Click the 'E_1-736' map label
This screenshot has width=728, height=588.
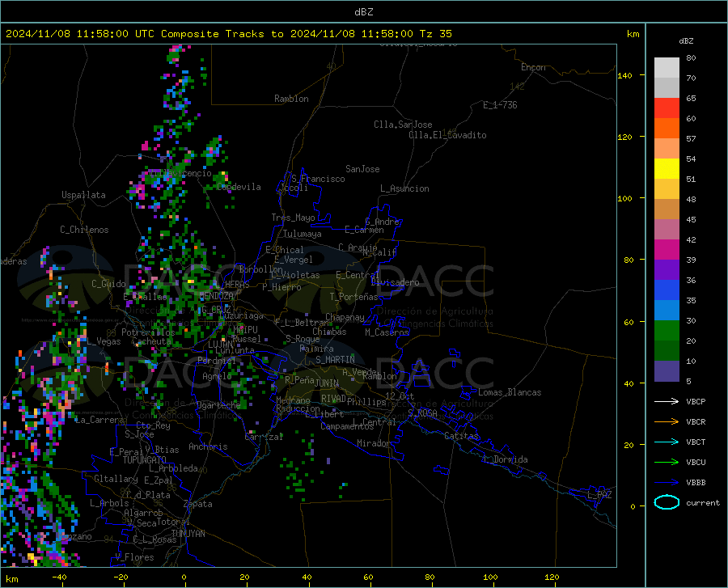500,105
